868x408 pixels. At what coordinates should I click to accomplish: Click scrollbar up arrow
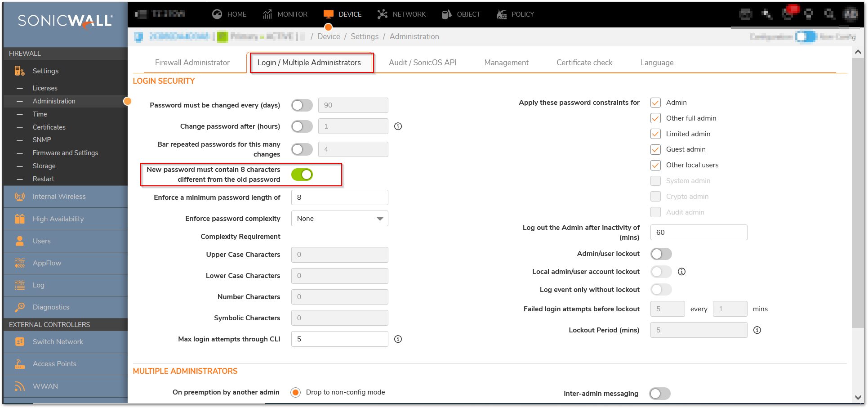point(858,52)
